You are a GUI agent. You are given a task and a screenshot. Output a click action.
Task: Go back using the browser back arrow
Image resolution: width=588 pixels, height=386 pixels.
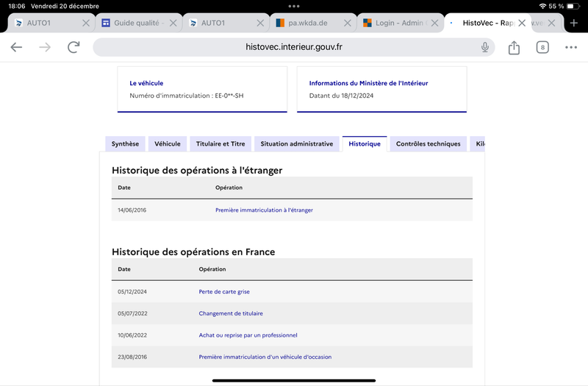point(16,47)
